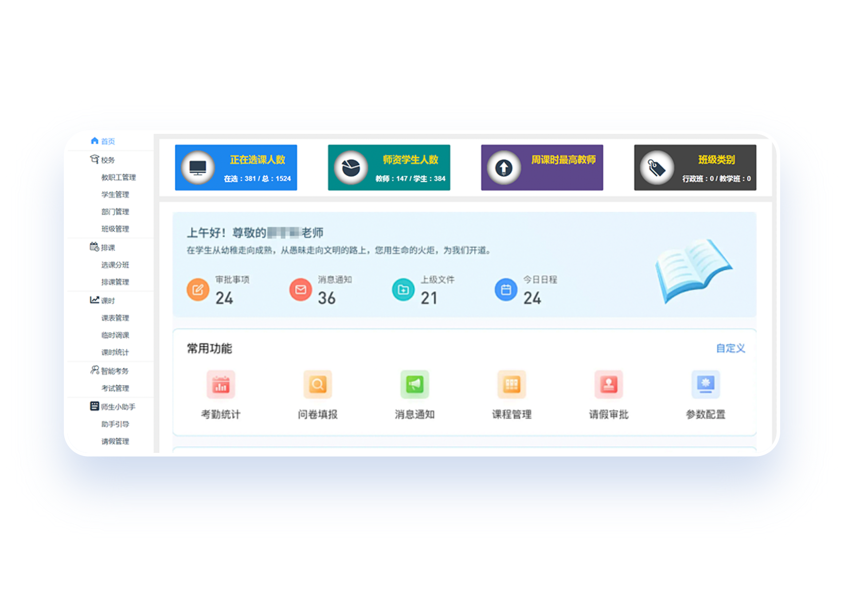Collapse the 校务 sidebar section

pyautogui.click(x=103, y=160)
